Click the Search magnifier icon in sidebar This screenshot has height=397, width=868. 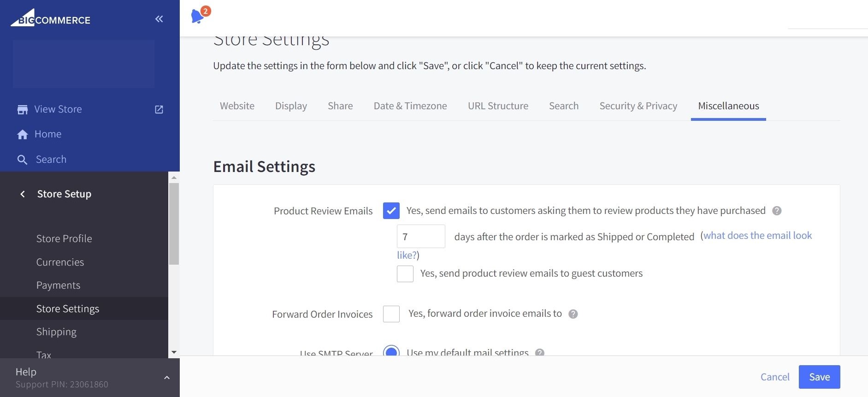pyautogui.click(x=22, y=160)
